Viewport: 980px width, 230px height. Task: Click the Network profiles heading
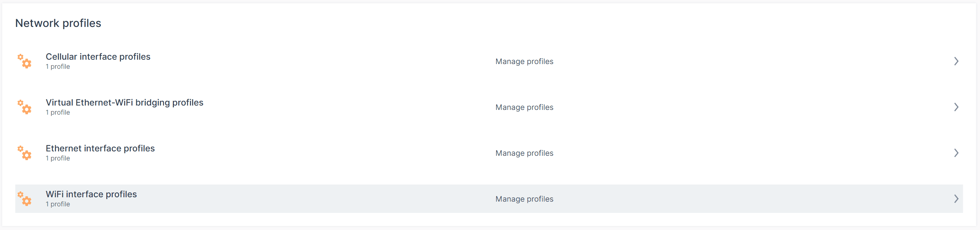(58, 23)
